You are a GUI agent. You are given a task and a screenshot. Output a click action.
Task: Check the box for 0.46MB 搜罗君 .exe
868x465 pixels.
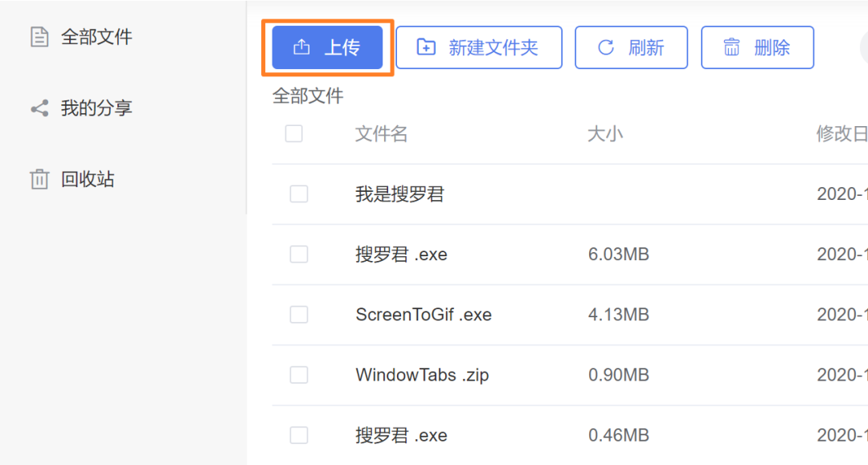point(299,435)
